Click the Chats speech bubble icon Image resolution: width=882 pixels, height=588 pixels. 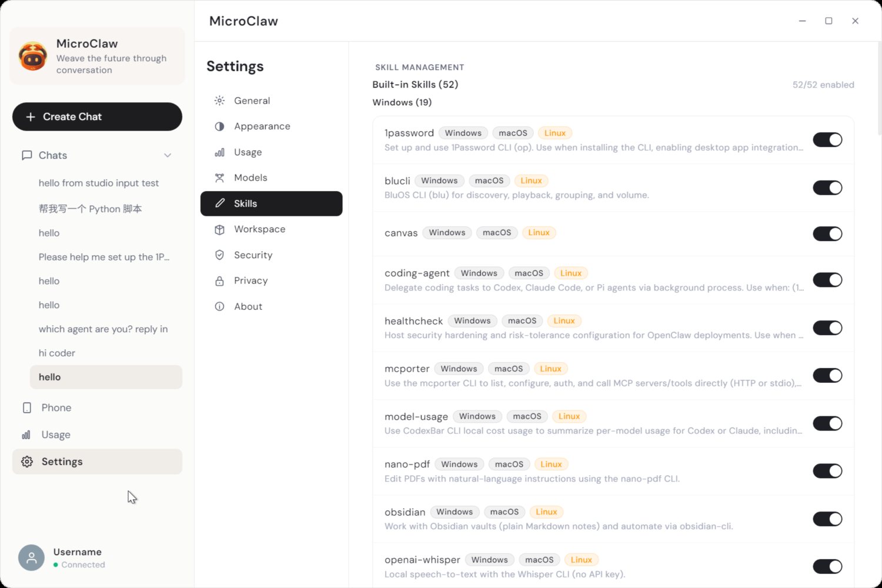[x=26, y=155]
